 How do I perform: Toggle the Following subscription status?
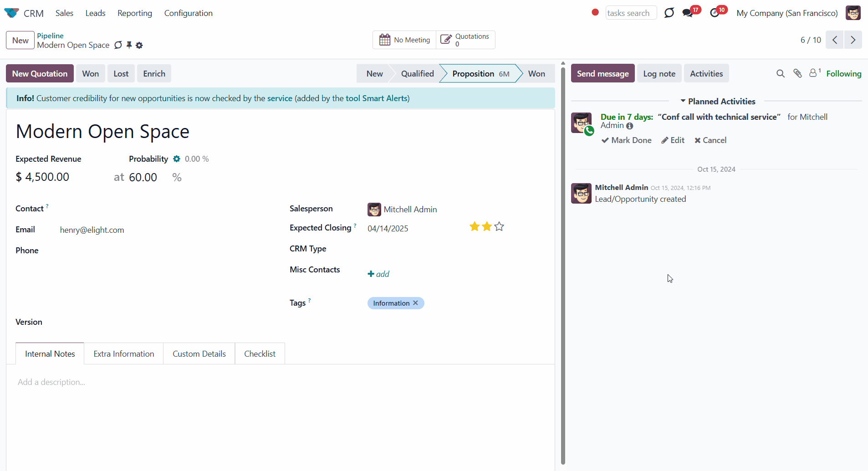coord(843,74)
